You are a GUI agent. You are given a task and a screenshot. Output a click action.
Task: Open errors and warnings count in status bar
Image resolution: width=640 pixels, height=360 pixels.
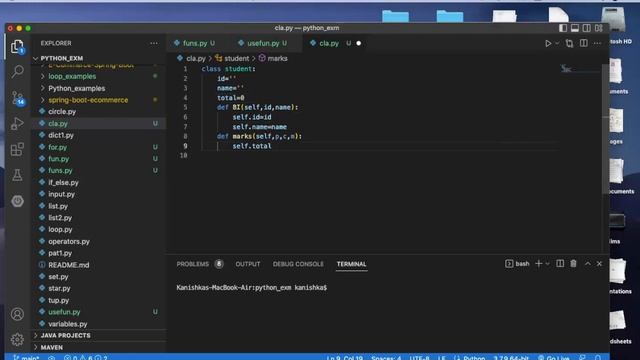[x=86, y=358]
